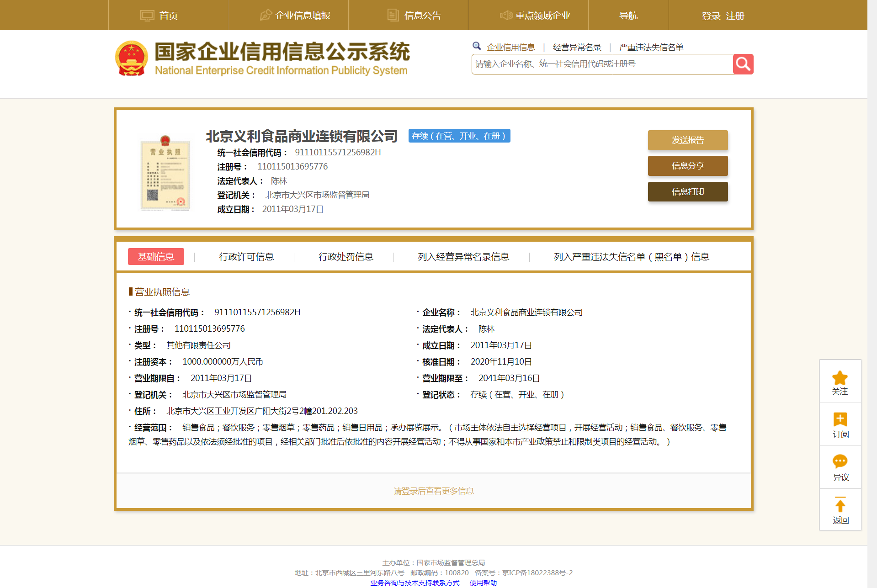The width and height of the screenshot is (877, 588).
Task: Click the address 北京市大兴区工业开发区广阳大街2号2幢201.202.203
Action: pyautogui.click(x=262, y=411)
